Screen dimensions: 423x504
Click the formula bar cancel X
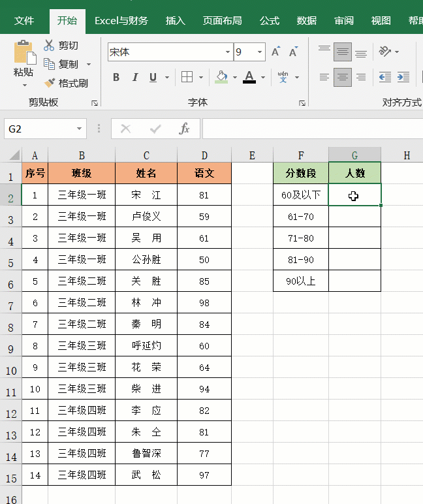tap(125, 129)
